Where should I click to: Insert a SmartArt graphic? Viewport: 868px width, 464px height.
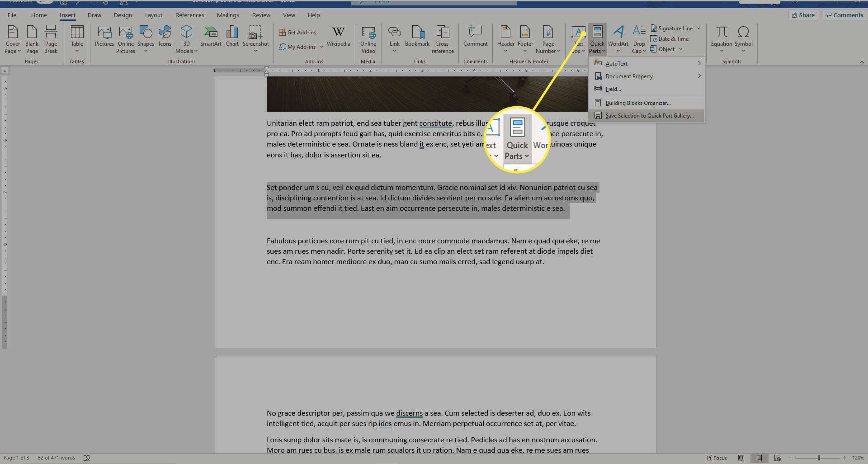pos(211,36)
